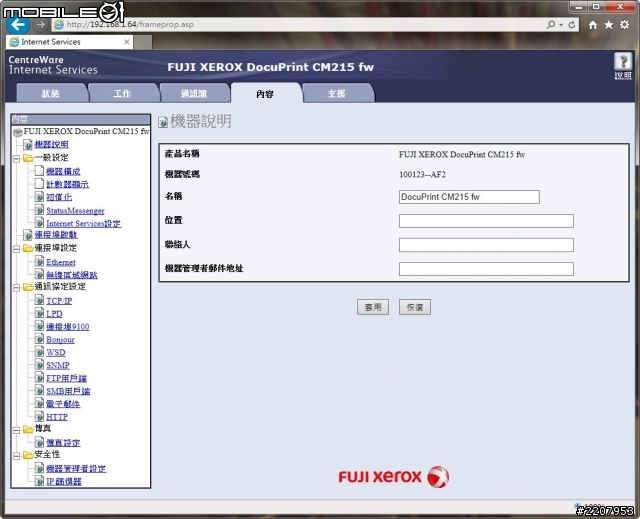
Task: Collapse the 傳真 tree node
Action: (x=16, y=430)
